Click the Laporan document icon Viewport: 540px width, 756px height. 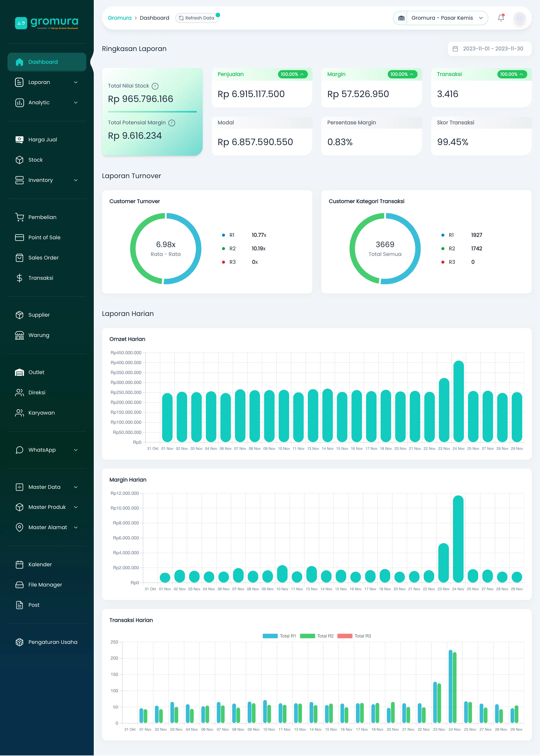19,82
